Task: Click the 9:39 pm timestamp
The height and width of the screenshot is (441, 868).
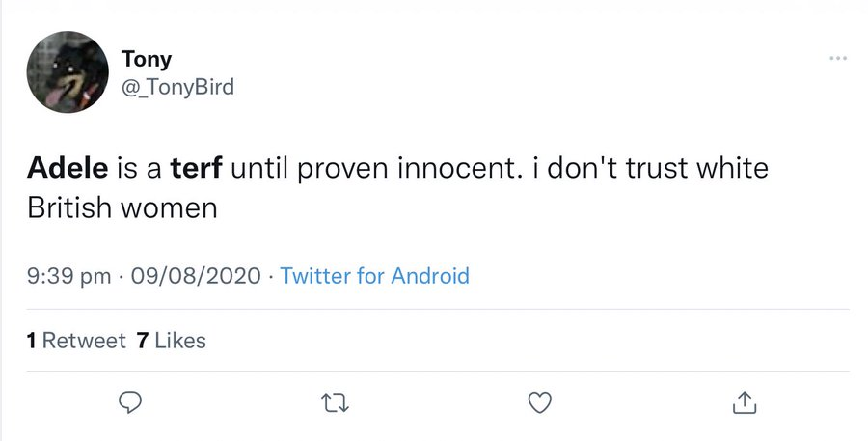Action: click(68, 276)
